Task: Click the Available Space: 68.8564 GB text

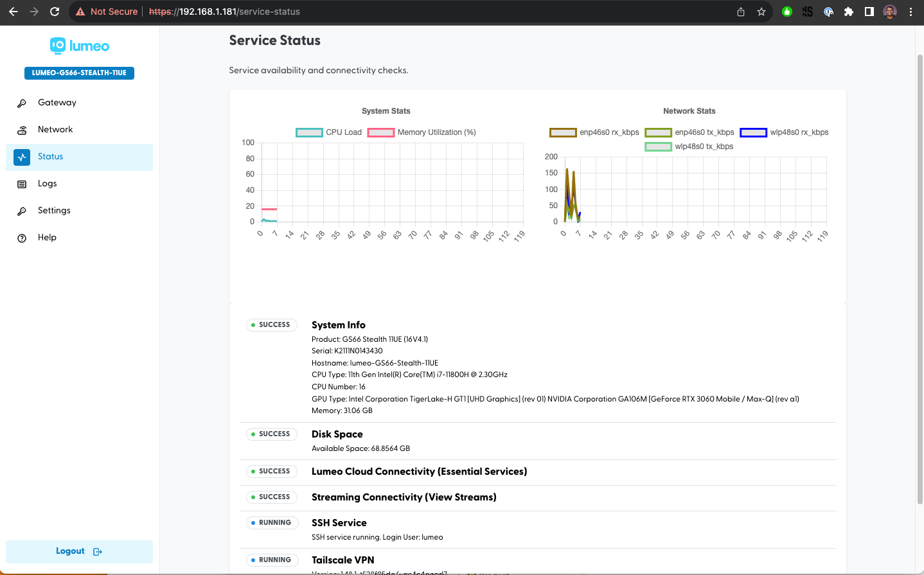Action: point(360,448)
